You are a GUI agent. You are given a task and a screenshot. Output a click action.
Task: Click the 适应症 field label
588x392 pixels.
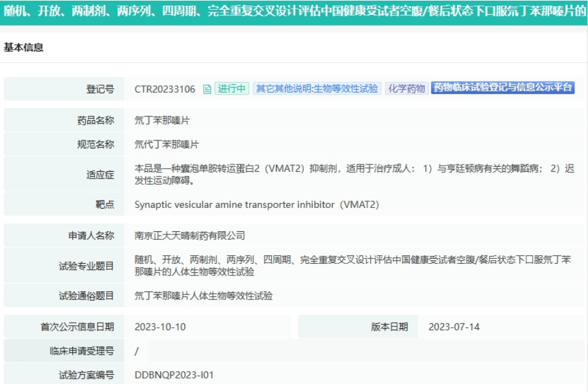(100, 175)
